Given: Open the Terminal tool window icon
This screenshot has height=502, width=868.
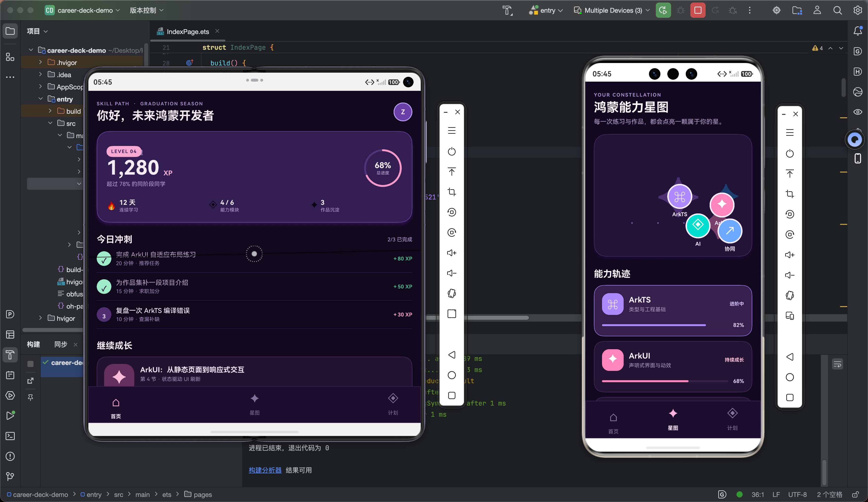Looking at the screenshot, I should pos(10,436).
